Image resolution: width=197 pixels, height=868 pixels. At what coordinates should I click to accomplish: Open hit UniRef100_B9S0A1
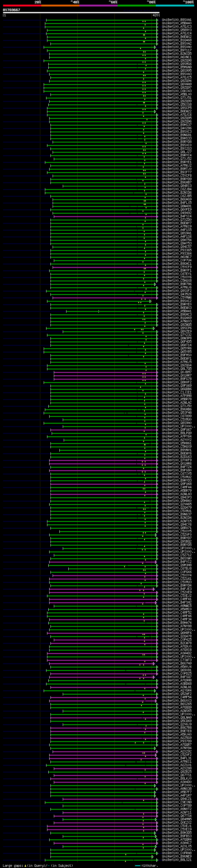pyautogui.click(x=176, y=20)
